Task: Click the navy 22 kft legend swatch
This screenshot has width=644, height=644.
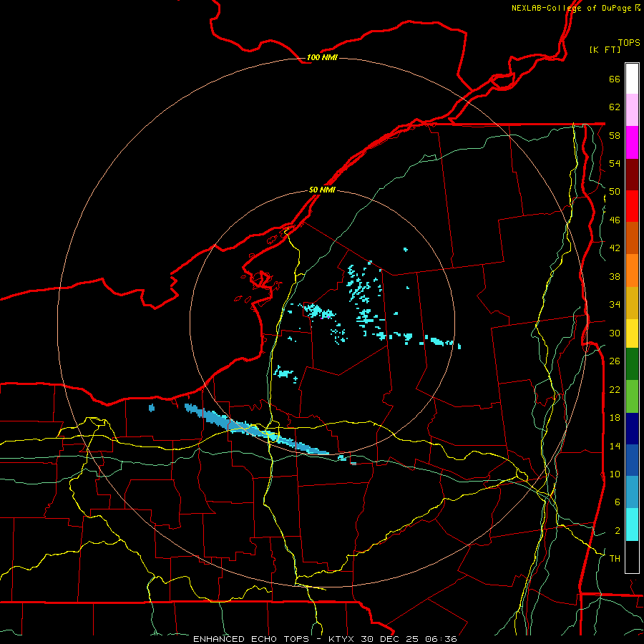Action: pyautogui.click(x=632, y=429)
